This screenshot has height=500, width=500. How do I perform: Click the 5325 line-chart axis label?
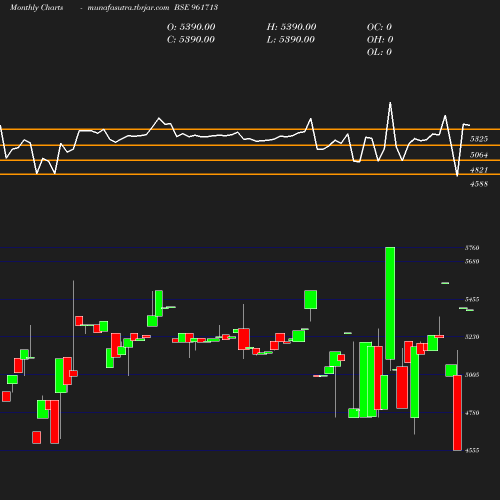click(x=479, y=139)
